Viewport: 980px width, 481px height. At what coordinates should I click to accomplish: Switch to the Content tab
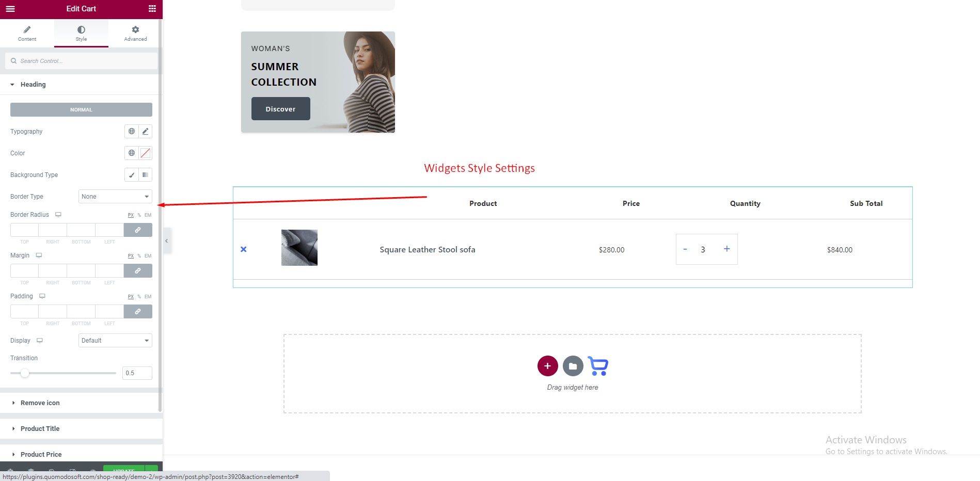coord(27,34)
